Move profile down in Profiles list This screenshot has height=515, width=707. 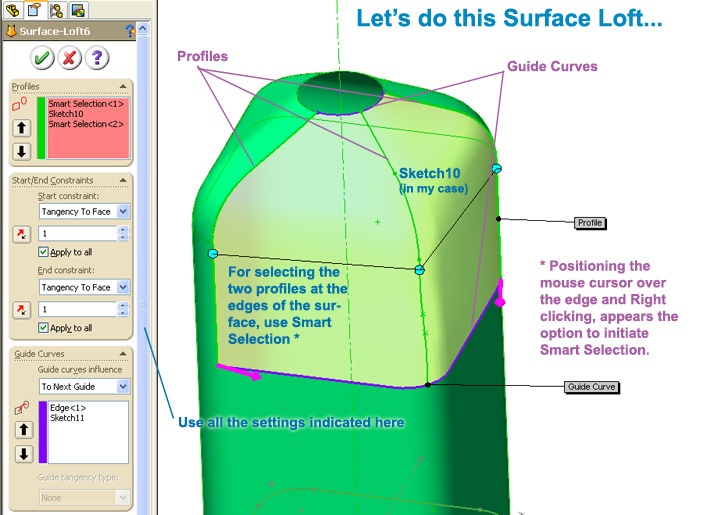pyautogui.click(x=21, y=151)
